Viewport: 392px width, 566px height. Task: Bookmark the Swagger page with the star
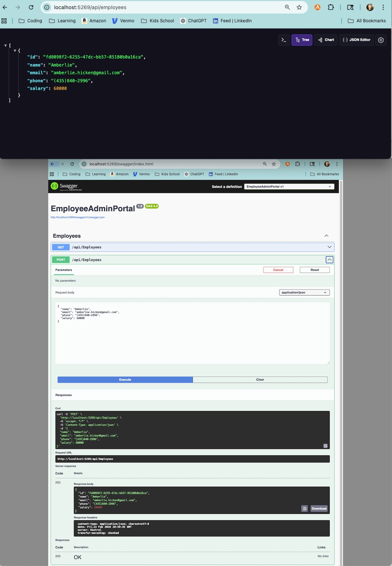pyautogui.click(x=274, y=164)
